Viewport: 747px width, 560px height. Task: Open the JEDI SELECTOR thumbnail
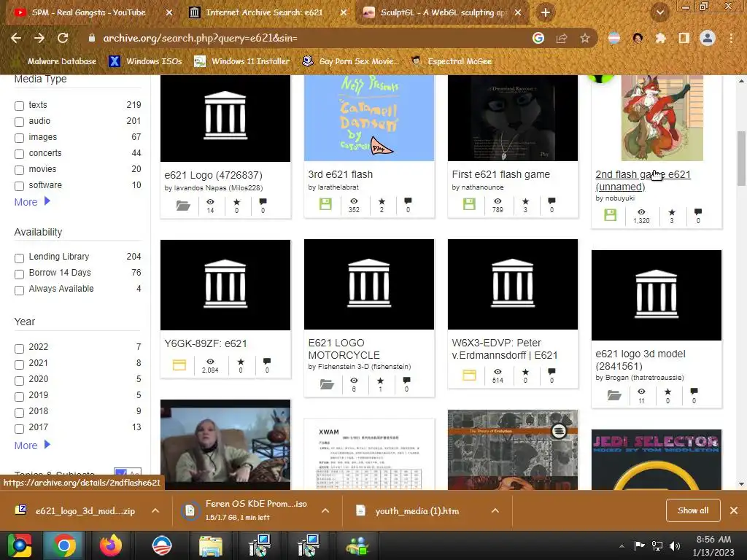(x=656, y=460)
